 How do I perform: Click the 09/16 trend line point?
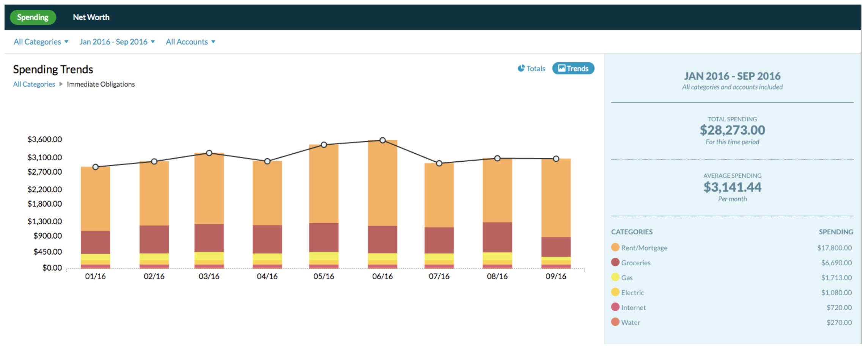point(556,159)
